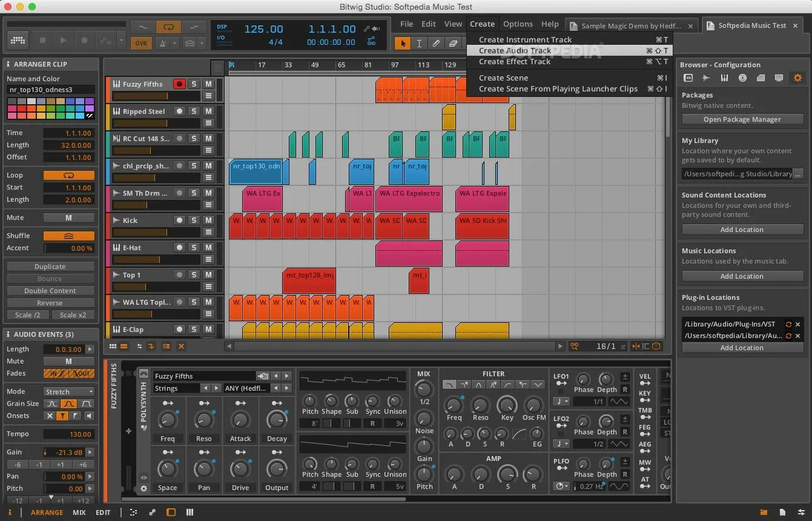Select the Pen drawing tool
The width and height of the screenshot is (812, 521).
coord(436,43)
